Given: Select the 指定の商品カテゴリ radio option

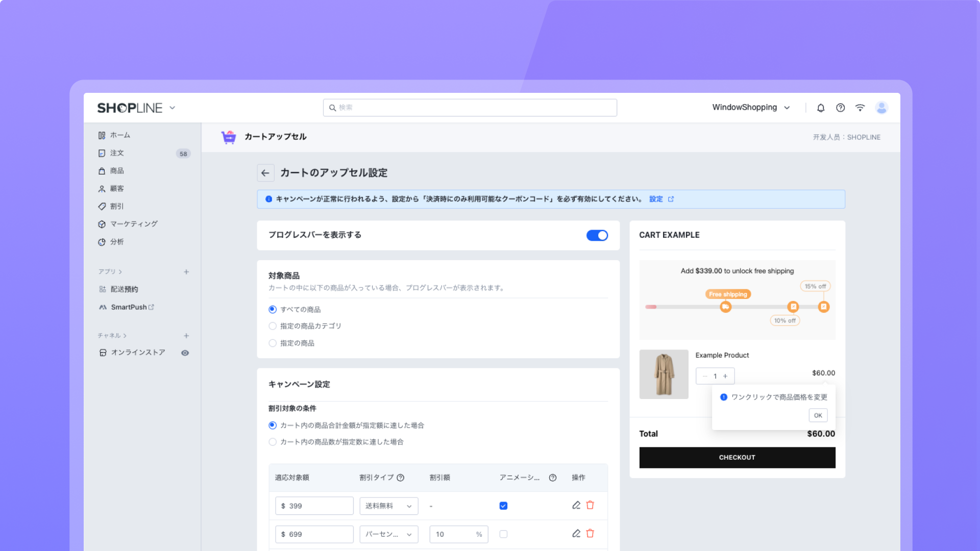Looking at the screenshot, I should coord(273,326).
